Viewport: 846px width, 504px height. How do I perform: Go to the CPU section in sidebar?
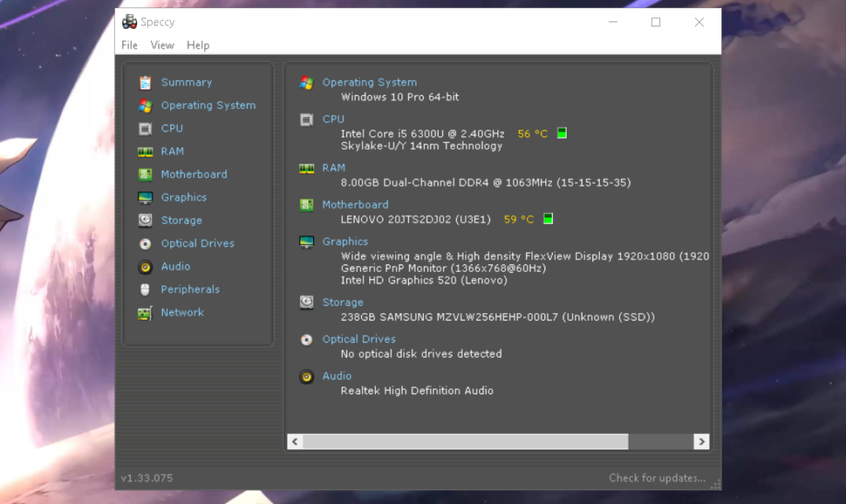click(x=172, y=128)
